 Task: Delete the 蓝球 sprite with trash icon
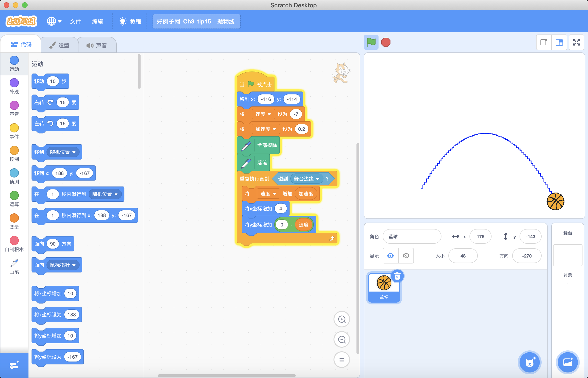(397, 276)
